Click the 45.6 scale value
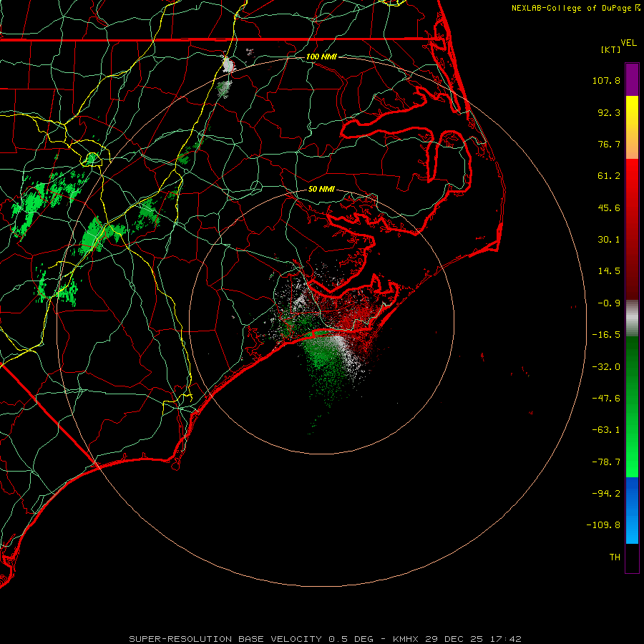This screenshot has width=644, height=644. point(609,208)
